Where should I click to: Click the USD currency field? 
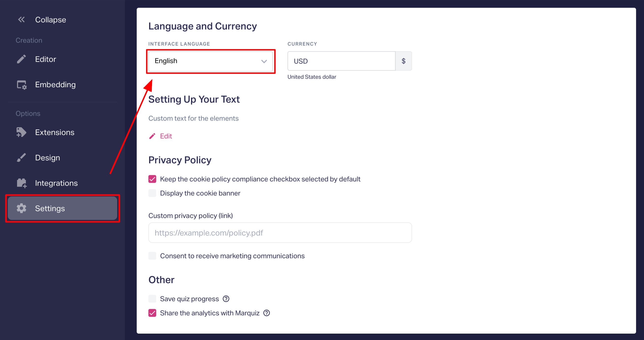point(341,61)
